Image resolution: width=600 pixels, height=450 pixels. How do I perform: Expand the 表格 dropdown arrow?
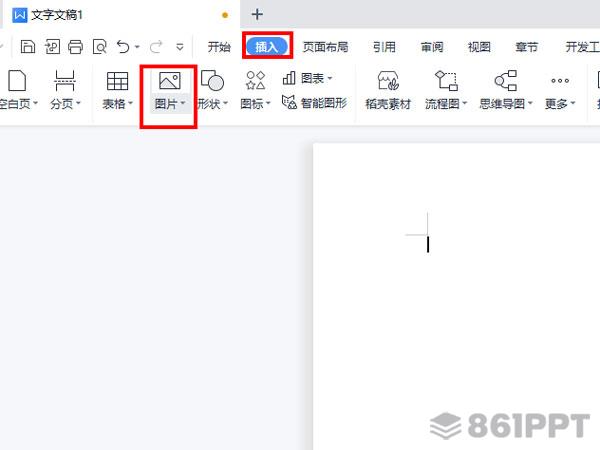tap(130, 103)
